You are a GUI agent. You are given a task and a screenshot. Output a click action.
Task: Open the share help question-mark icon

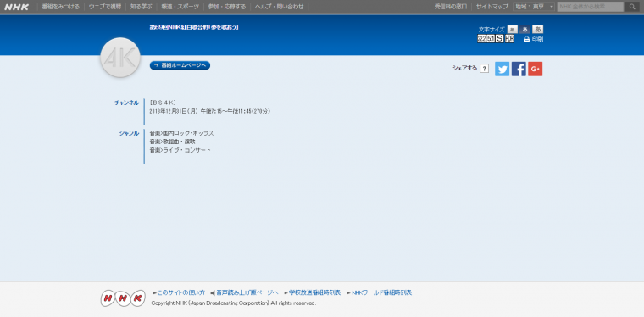484,69
